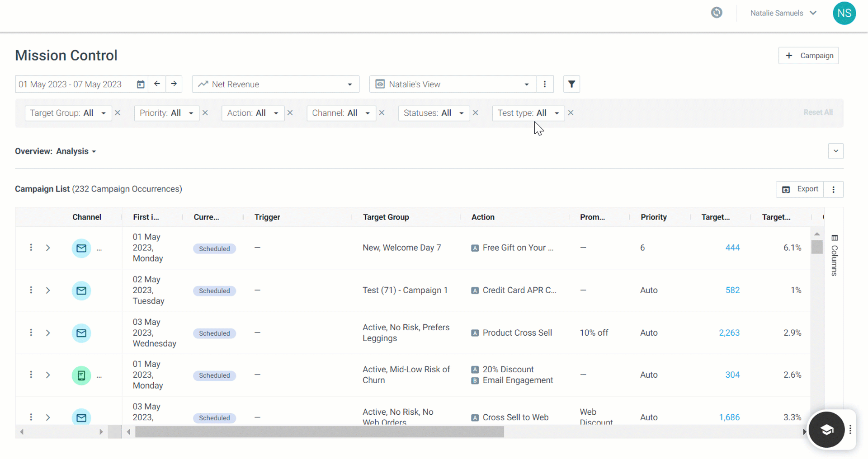
Task: Click email channel icon for Welcome Day 7
Action: pos(81,248)
